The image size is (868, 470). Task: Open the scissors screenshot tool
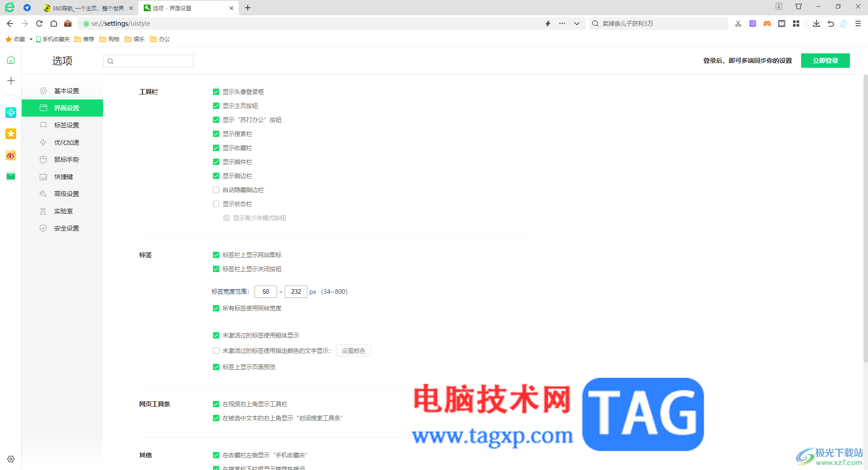(x=738, y=23)
